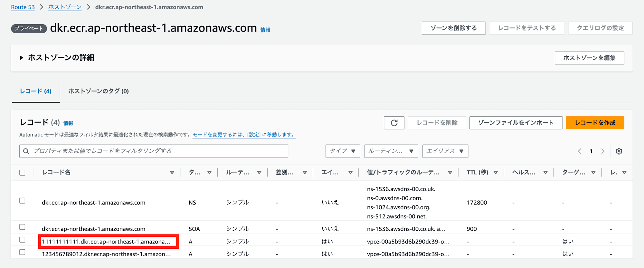Click ns-1536.awsdns-00.co.uk. value in NS row

(x=401, y=189)
